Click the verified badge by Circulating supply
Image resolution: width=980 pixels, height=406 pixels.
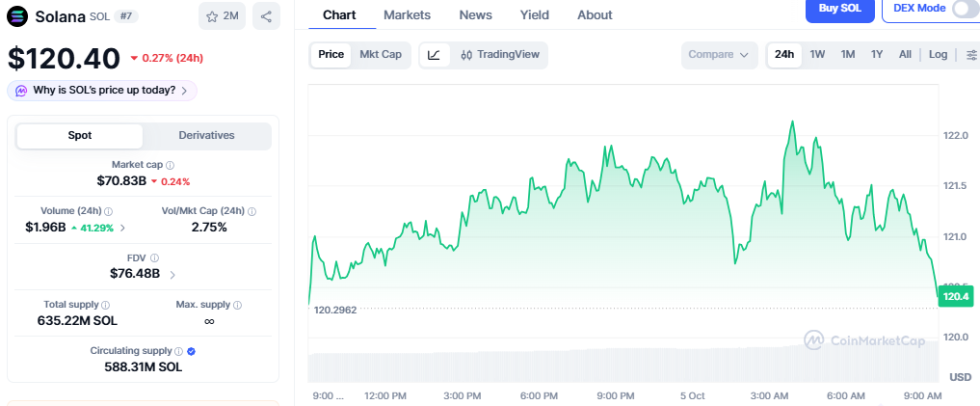click(192, 352)
